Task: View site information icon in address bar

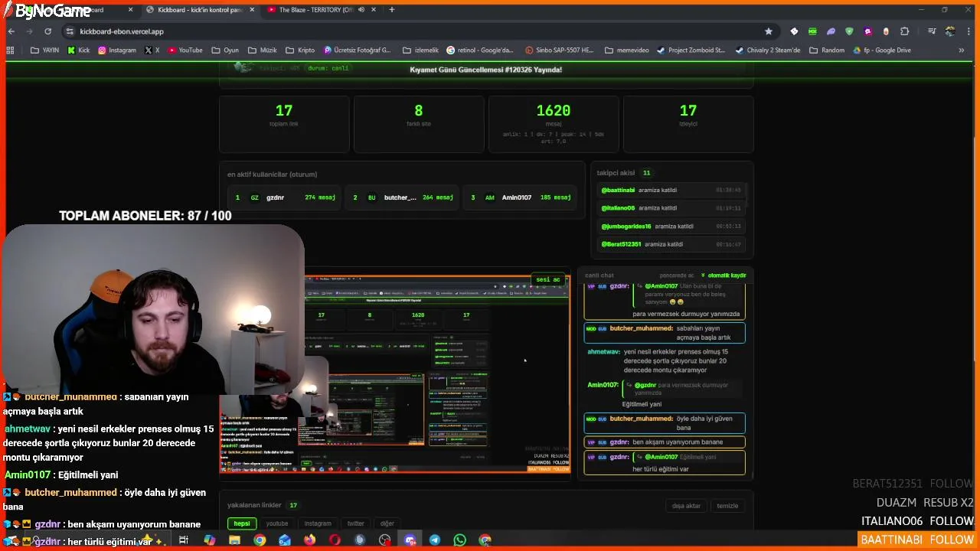Action: (x=70, y=31)
